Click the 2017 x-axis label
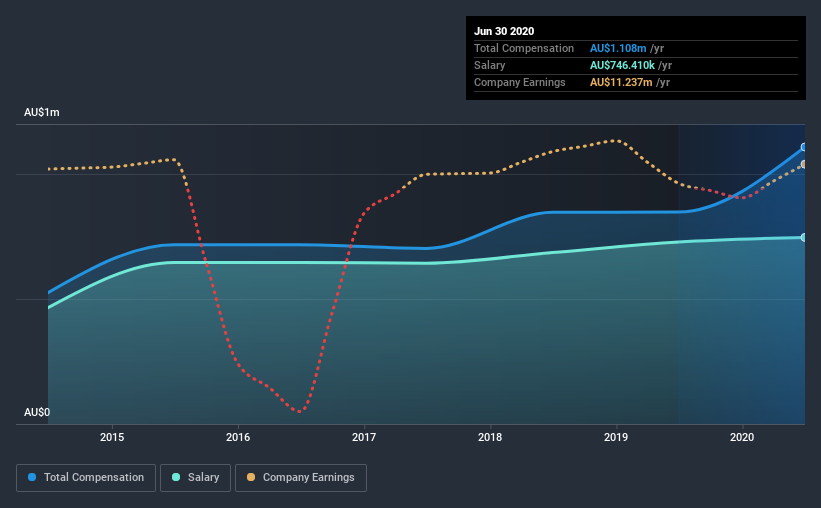The height and width of the screenshot is (508, 821). click(364, 437)
